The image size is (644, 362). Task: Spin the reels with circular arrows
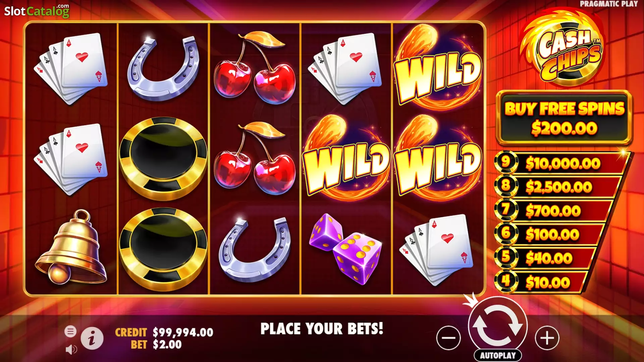click(x=498, y=325)
